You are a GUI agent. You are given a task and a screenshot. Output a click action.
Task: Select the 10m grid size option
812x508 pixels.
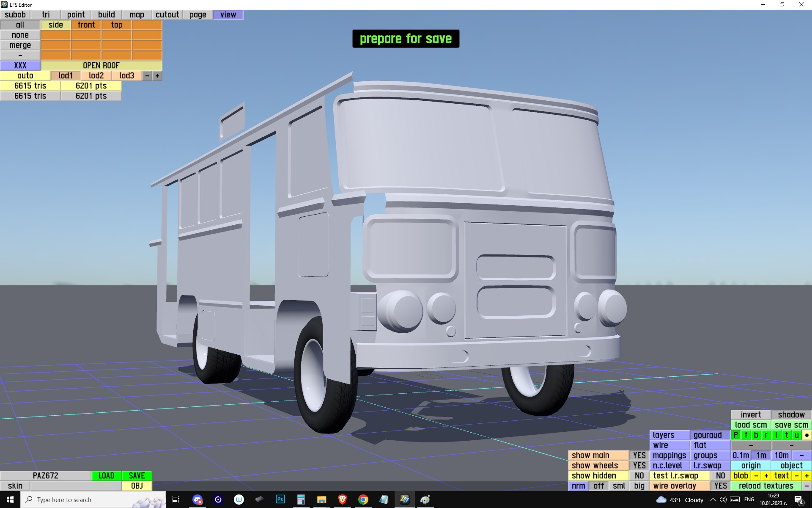(781, 456)
